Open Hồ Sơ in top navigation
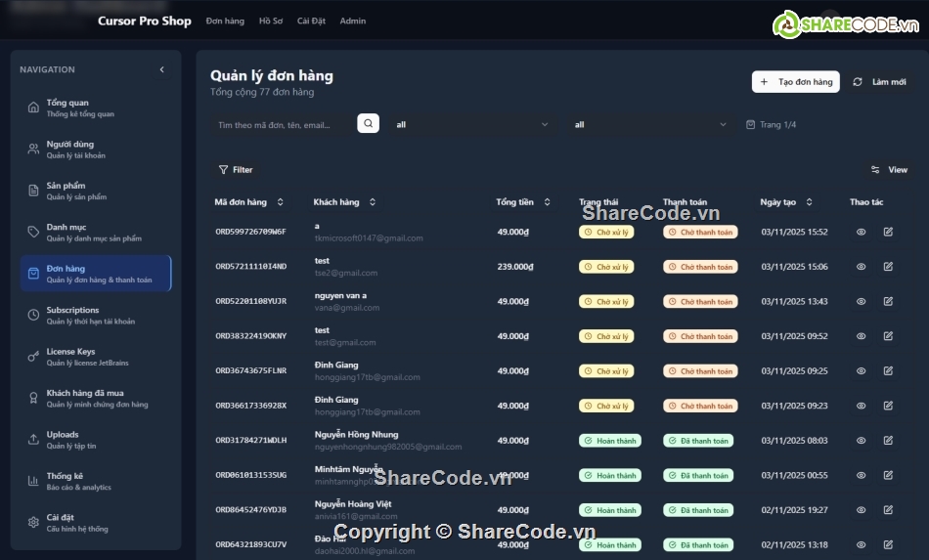Image resolution: width=929 pixels, height=560 pixels. coord(271,21)
